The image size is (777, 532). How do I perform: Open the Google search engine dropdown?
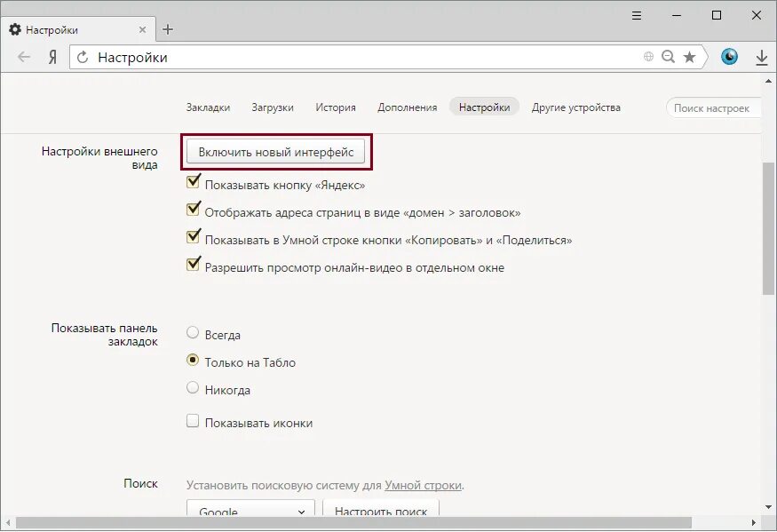(250, 508)
